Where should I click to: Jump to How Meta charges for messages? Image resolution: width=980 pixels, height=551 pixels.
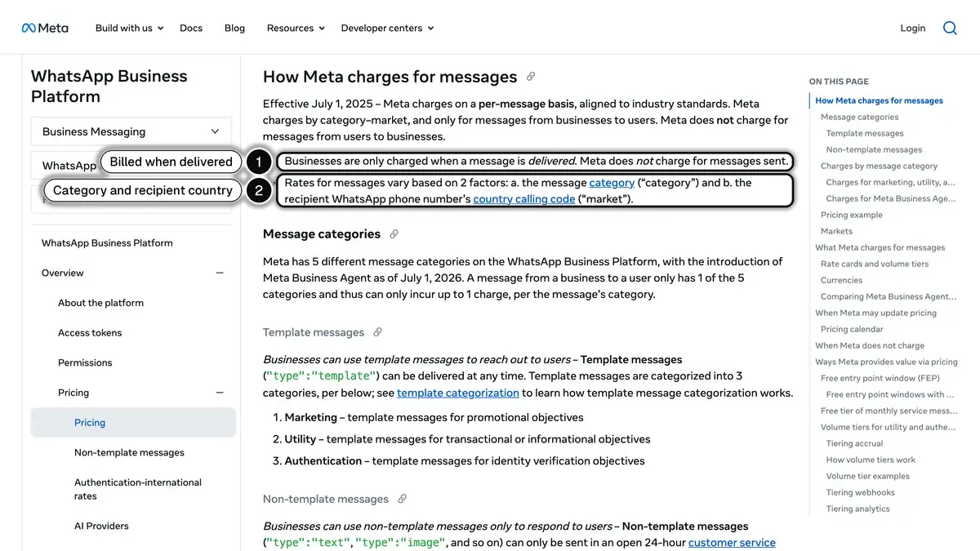click(879, 100)
